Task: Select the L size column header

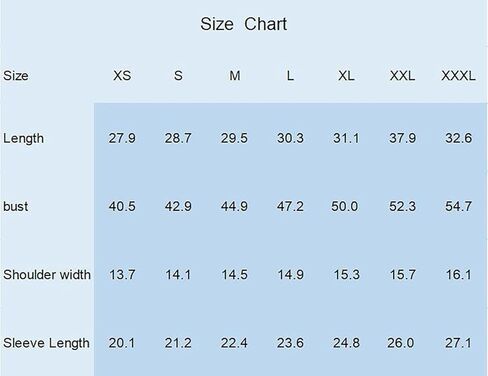Action: pyautogui.click(x=290, y=76)
